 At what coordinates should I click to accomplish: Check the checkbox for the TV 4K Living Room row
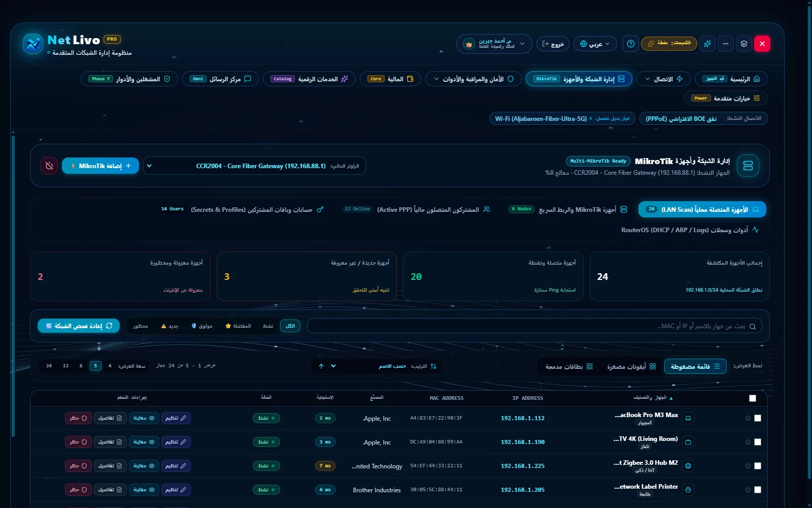click(x=758, y=442)
